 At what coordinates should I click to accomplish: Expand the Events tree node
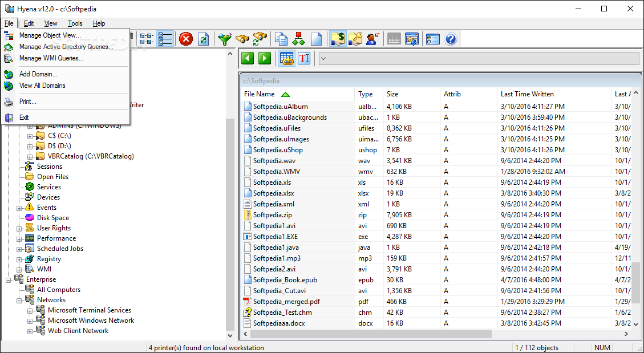[19, 208]
